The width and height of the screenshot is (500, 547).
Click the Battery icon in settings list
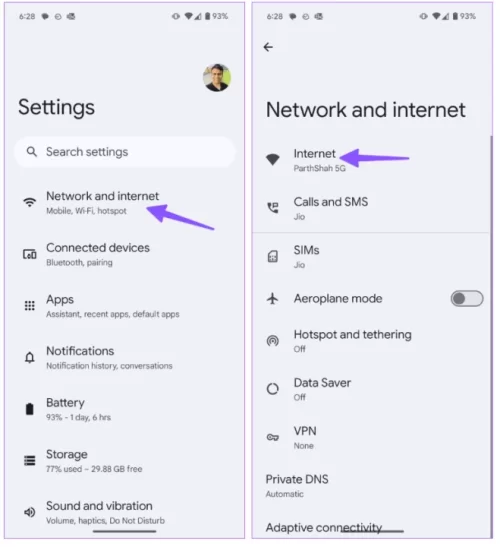30,409
